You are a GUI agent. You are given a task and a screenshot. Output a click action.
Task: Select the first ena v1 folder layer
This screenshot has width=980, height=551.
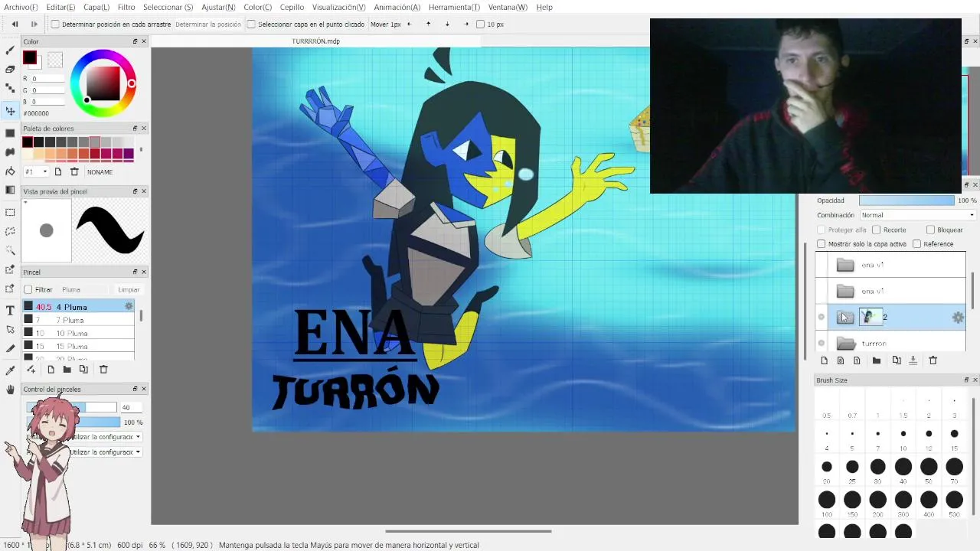pyautogui.click(x=890, y=265)
